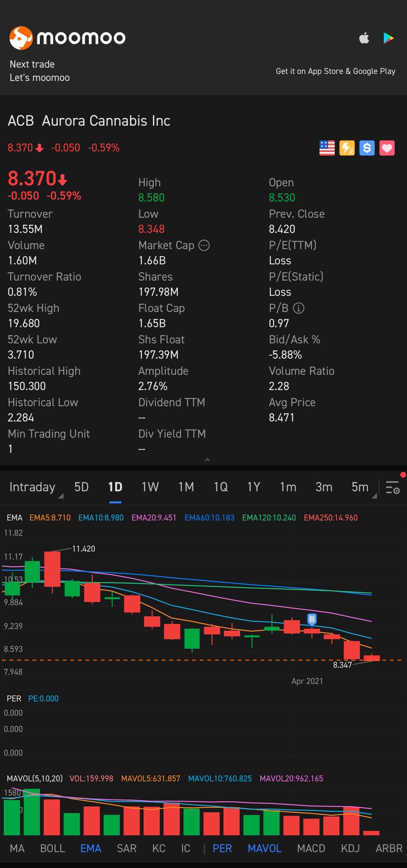Tap the EMA20:9.451 legend value
407x868 pixels.
pos(154,518)
